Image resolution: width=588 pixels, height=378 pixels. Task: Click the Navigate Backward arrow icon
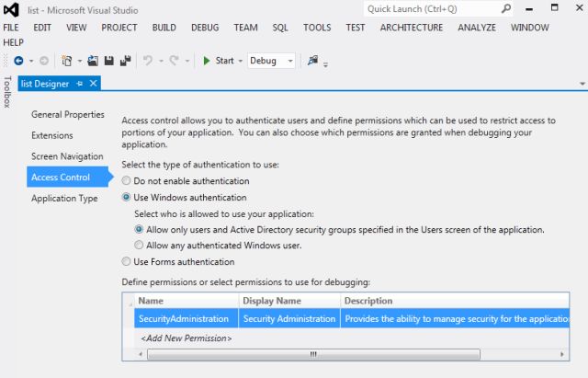coord(17,61)
